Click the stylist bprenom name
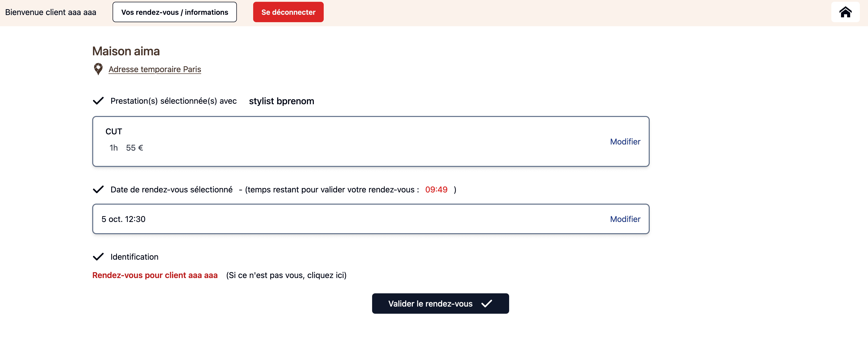Screen dimensions: 868x342 point(281,101)
